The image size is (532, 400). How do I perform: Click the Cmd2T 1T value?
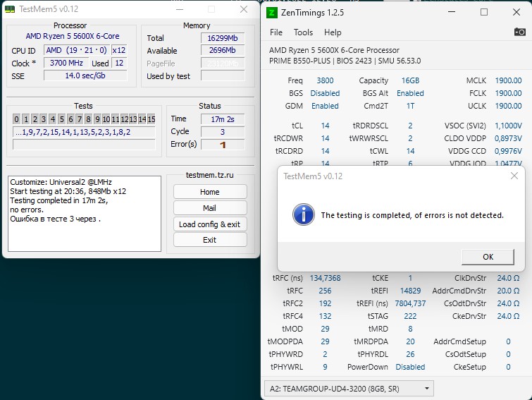(x=410, y=106)
